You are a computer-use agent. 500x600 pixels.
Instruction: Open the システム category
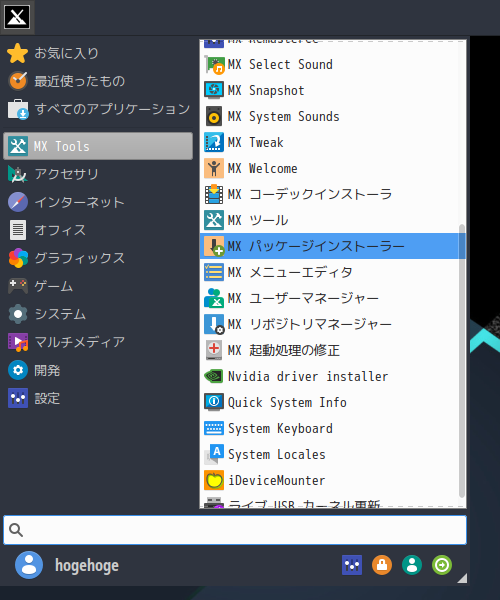98,314
